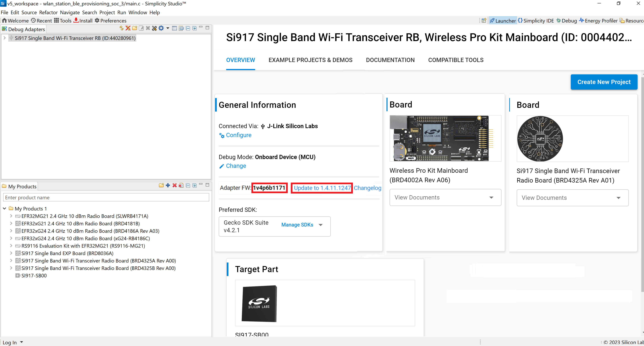Minimize the Debug Adapters panel
The width and height of the screenshot is (644, 346).
coord(201,27)
